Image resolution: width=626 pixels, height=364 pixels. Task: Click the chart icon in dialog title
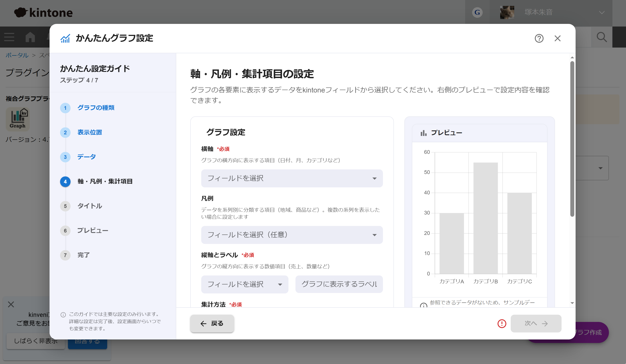click(x=65, y=38)
